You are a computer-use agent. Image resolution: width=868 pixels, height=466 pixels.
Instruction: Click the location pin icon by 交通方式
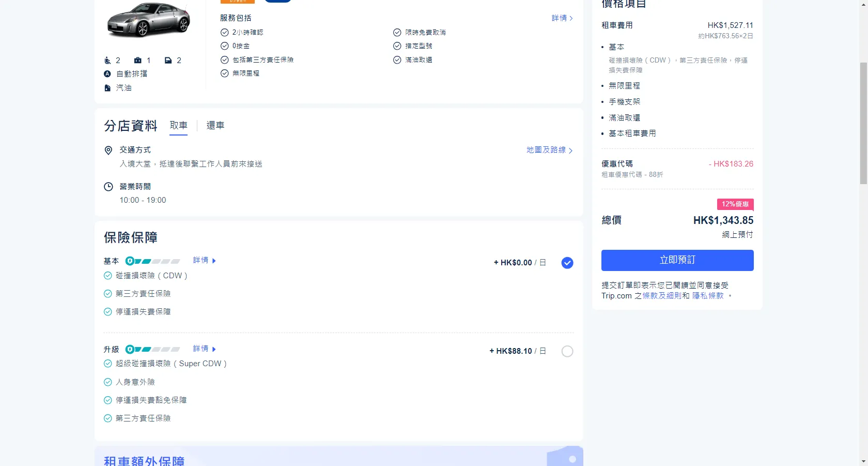point(109,151)
